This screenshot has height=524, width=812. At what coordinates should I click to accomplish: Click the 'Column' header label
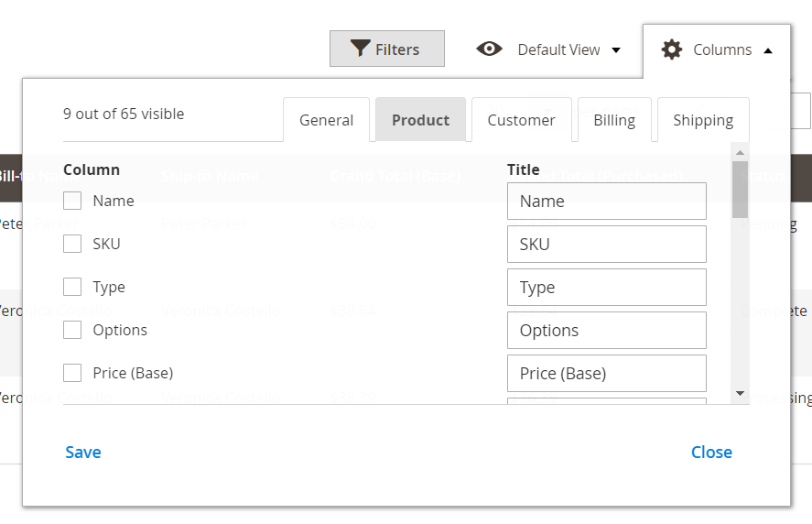(92, 169)
